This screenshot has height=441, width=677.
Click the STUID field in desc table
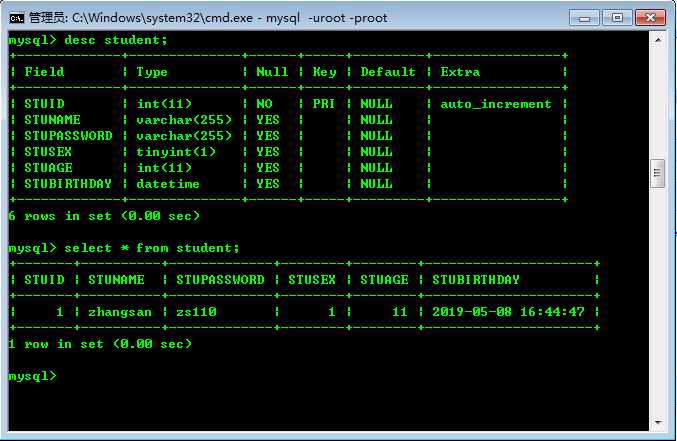coord(44,104)
